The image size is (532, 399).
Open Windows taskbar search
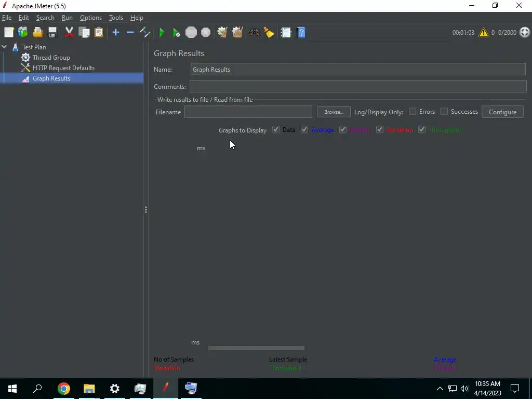click(37, 389)
